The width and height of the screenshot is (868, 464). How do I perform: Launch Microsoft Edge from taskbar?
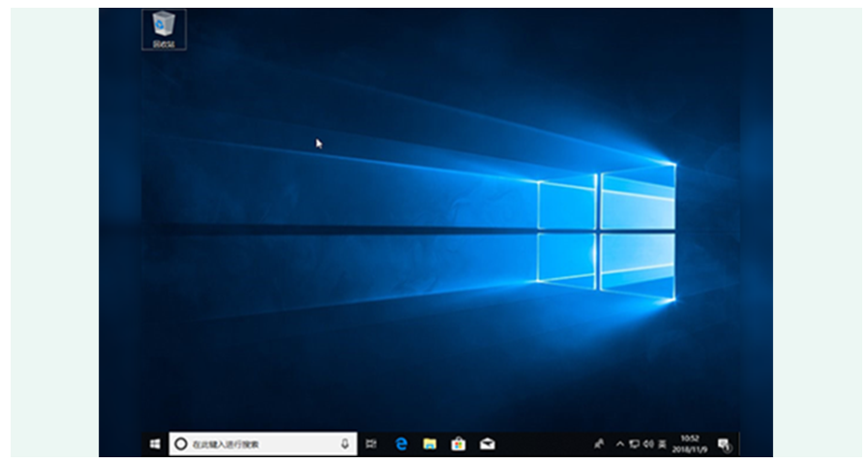[x=402, y=444]
